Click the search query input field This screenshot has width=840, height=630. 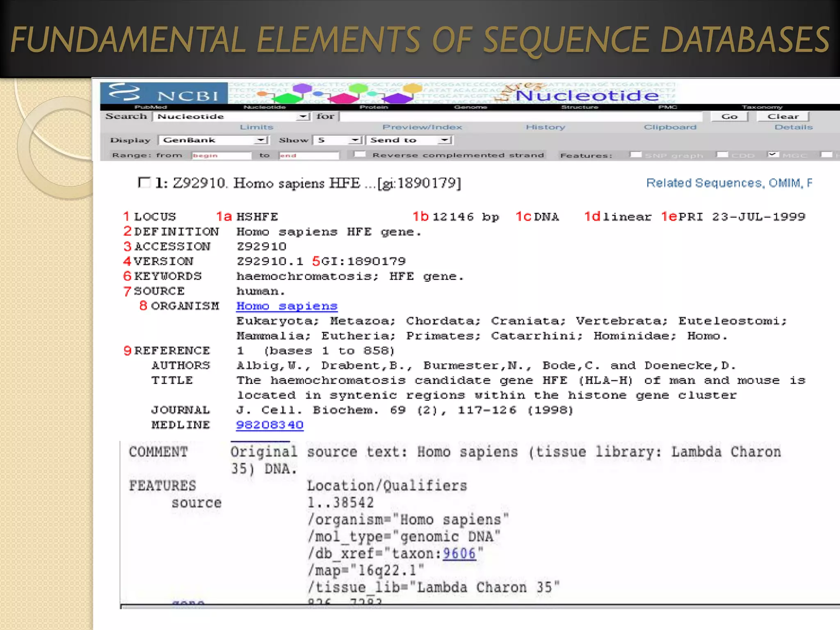click(x=521, y=116)
